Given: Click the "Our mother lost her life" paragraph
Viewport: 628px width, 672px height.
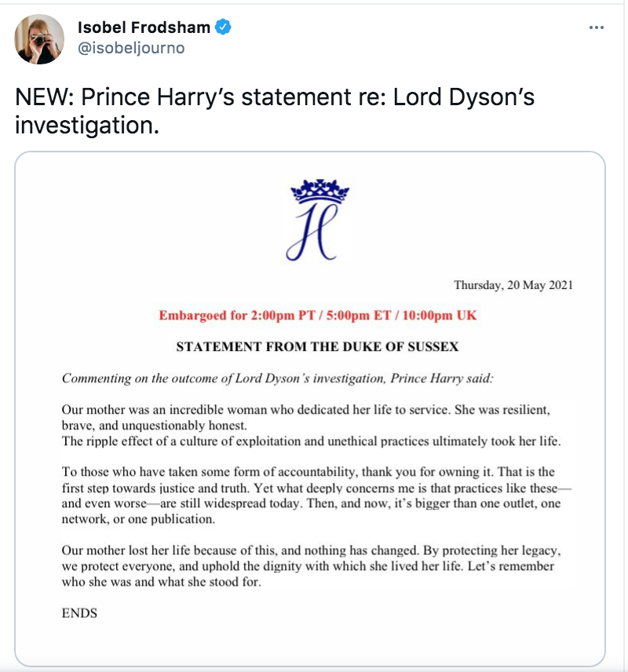Looking at the screenshot, I should tap(310, 550).
